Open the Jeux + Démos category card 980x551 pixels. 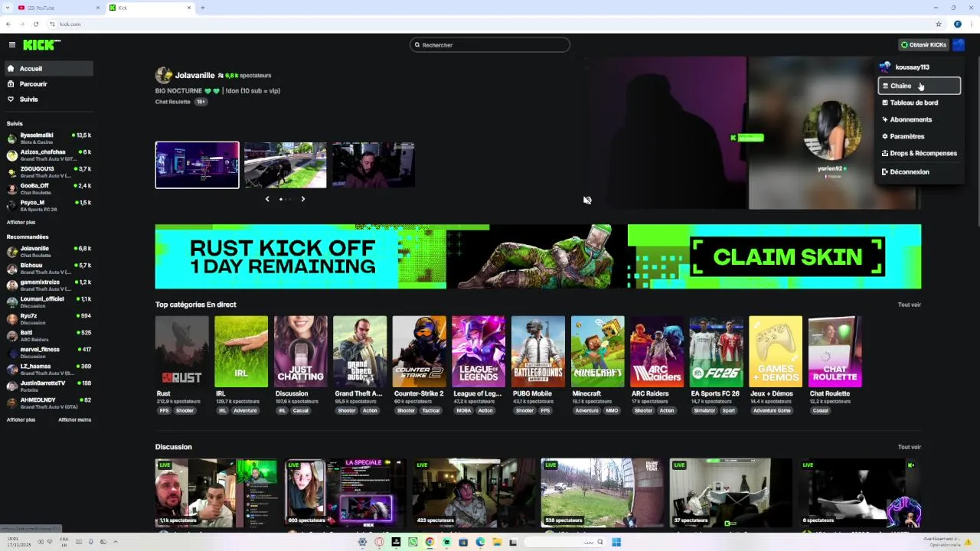pyautogui.click(x=776, y=352)
